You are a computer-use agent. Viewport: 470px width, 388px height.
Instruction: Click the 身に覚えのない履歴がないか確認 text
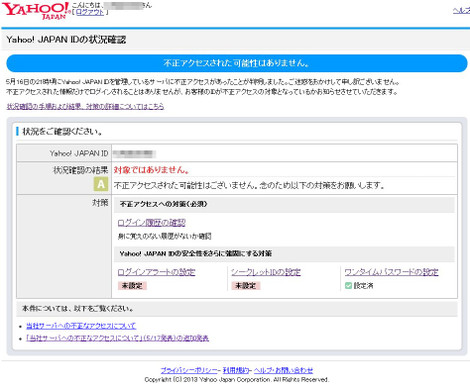pyautogui.click(x=164, y=236)
